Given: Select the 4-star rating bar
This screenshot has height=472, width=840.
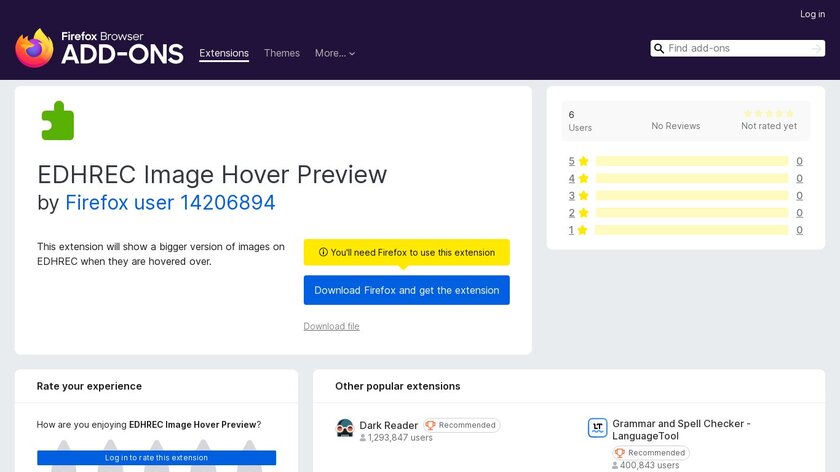Looking at the screenshot, I should point(692,178).
